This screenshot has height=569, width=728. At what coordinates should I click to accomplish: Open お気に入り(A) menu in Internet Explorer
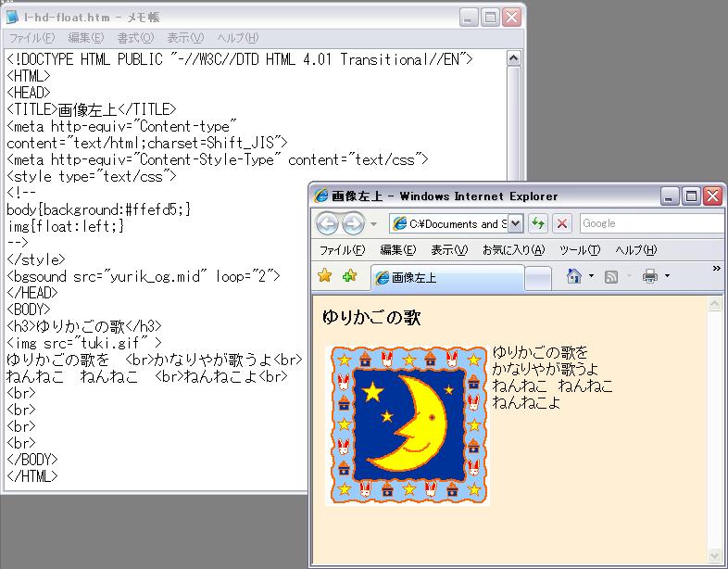513,250
